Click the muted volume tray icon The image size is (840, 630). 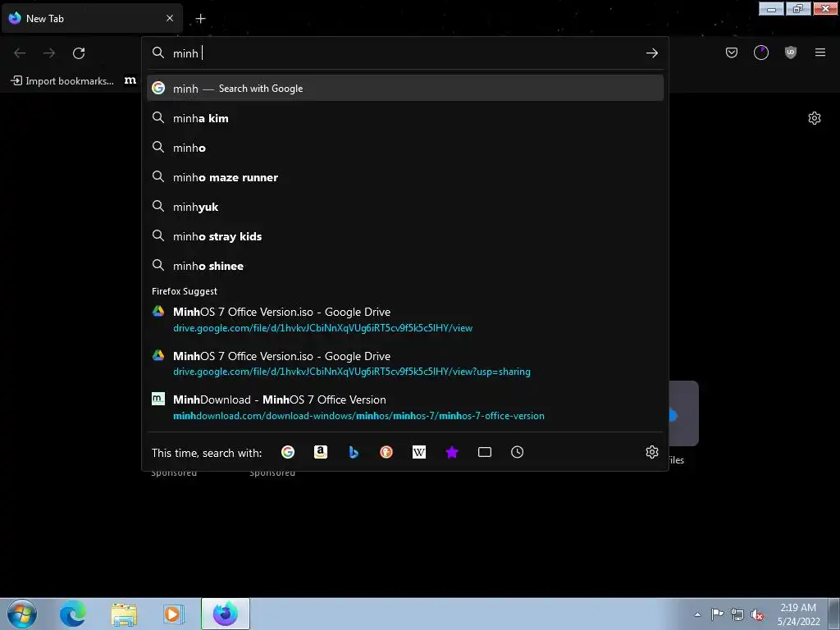coord(757,614)
